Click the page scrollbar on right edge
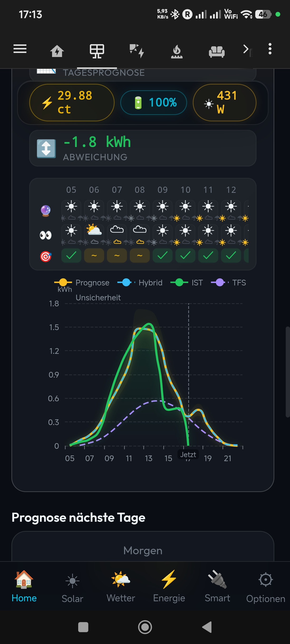The width and height of the screenshot is (290, 644). [288, 371]
